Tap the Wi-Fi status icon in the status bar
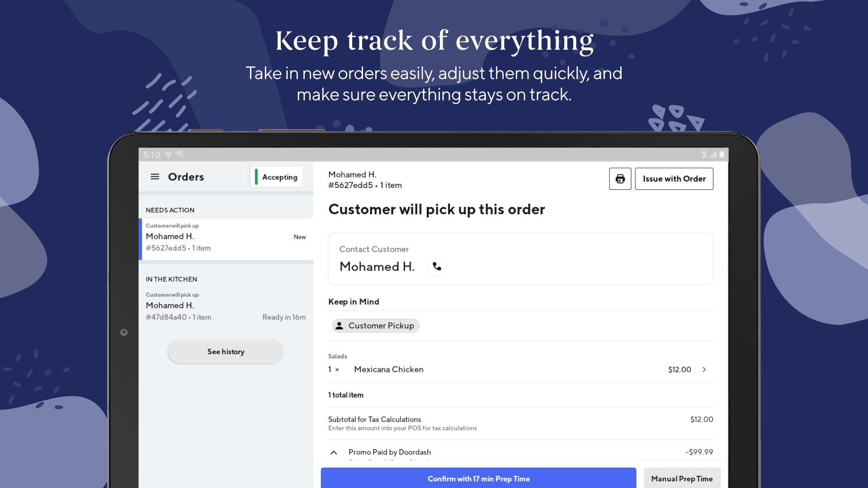 (x=178, y=155)
